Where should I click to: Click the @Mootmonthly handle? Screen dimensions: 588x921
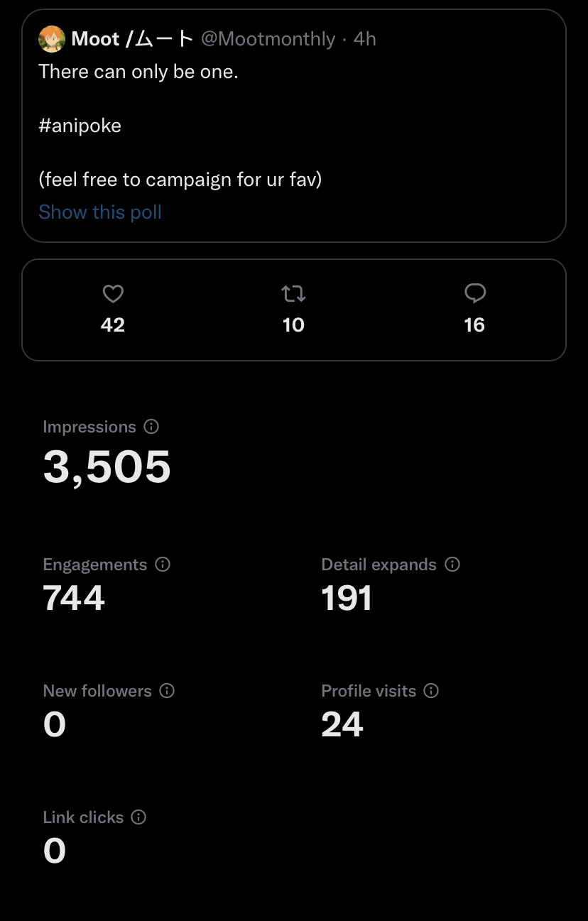tap(268, 39)
